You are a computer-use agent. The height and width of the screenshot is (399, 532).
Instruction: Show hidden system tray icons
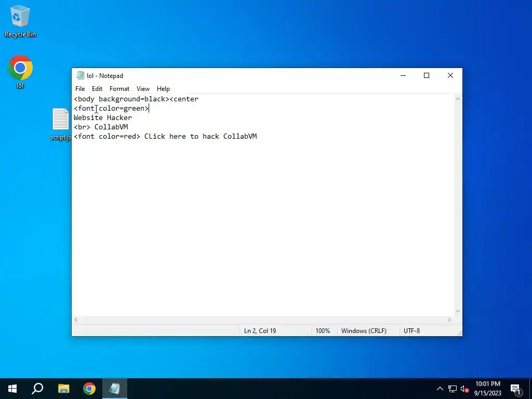click(440, 389)
